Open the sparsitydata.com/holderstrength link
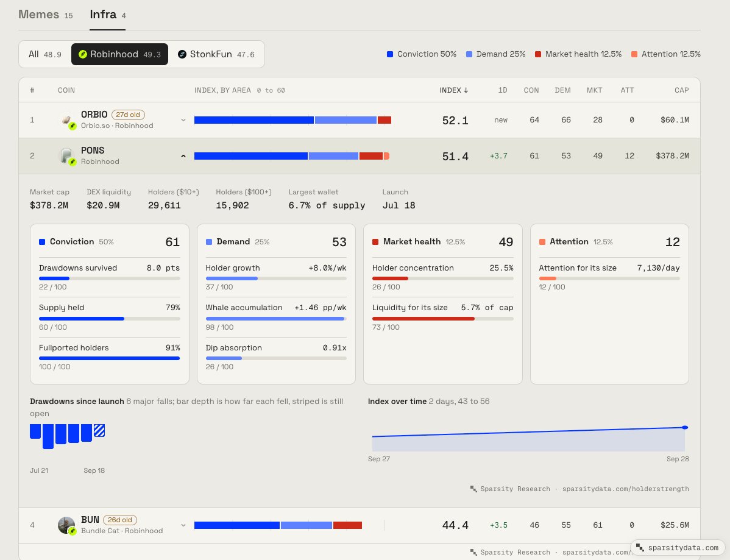This screenshot has height=560, width=730. click(625, 489)
